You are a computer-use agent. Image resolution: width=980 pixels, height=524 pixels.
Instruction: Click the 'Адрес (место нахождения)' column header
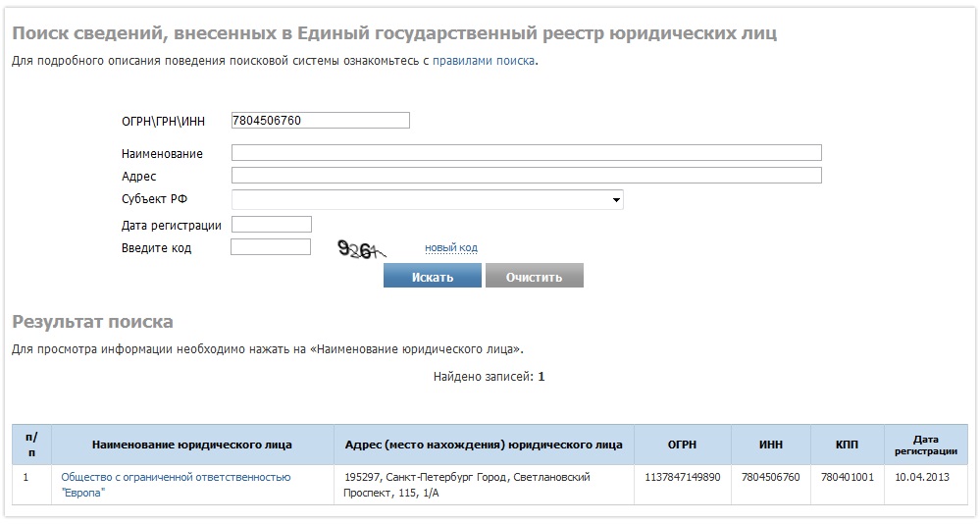[484, 445]
